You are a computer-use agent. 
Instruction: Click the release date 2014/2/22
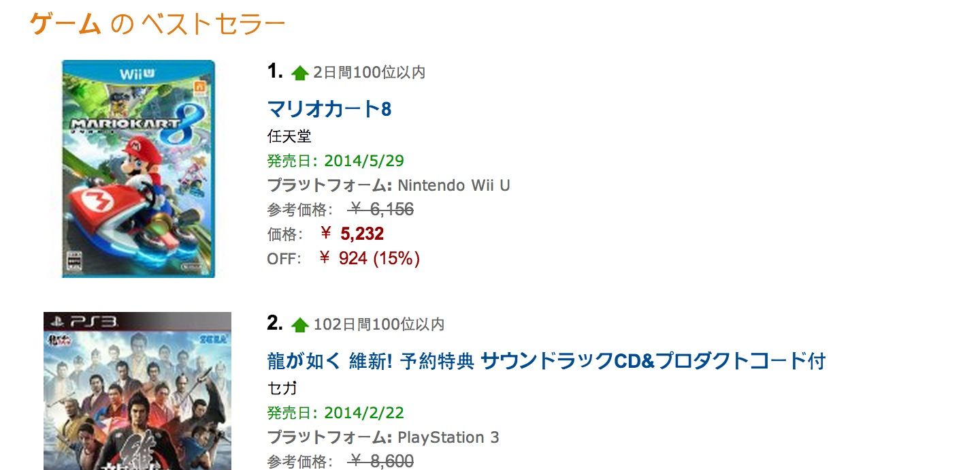coord(364,413)
